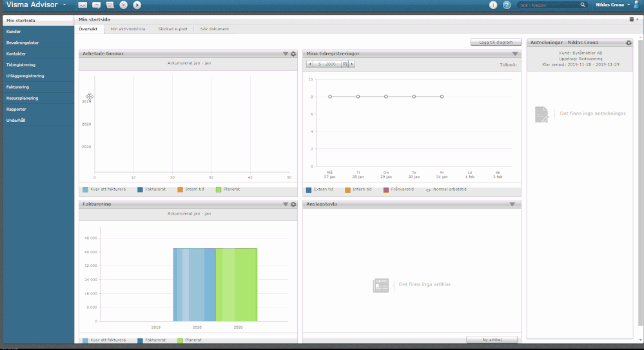Collapse the Anslagstavla panel triangle

512,204
